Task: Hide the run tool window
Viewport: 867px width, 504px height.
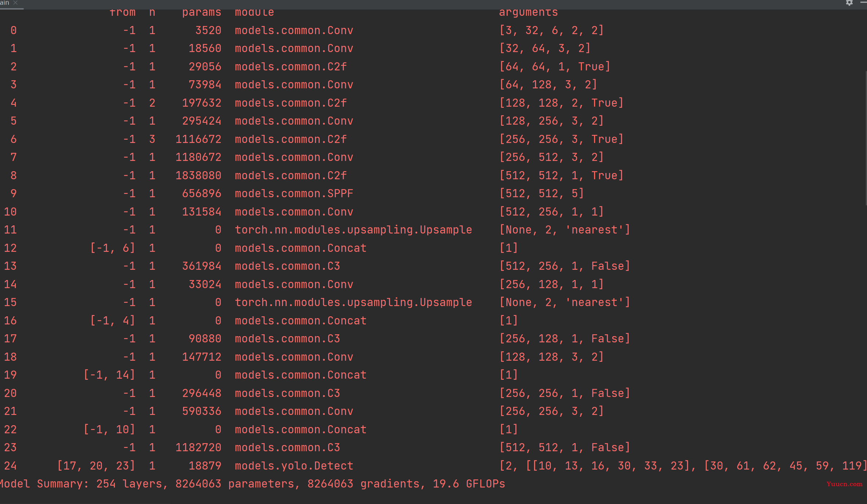Action: click(863, 3)
